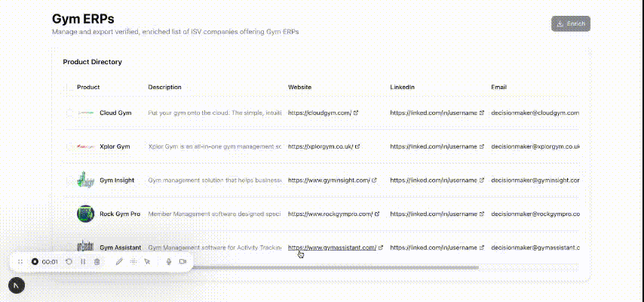Viewport: 644px width, 302px height.
Task: Open Gym Insight's LinkedIn profile link
Action: click(437, 180)
